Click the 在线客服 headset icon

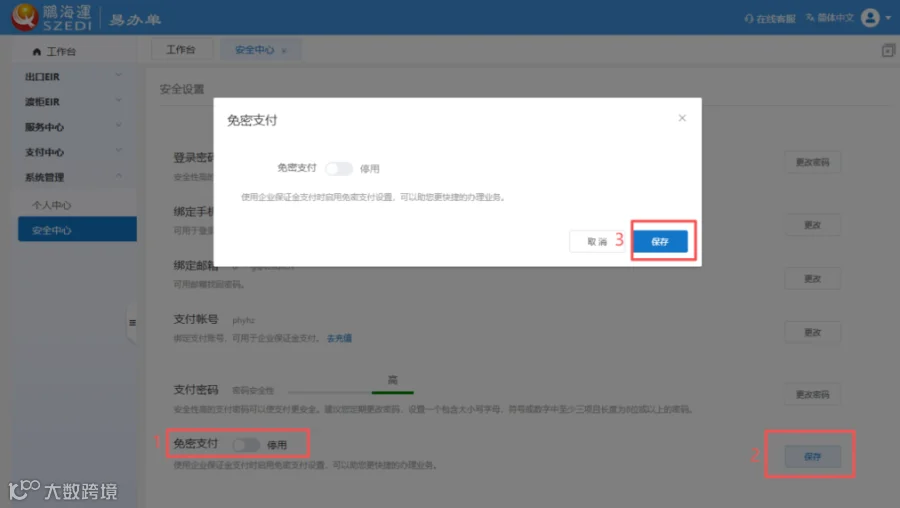(x=748, y=18)
